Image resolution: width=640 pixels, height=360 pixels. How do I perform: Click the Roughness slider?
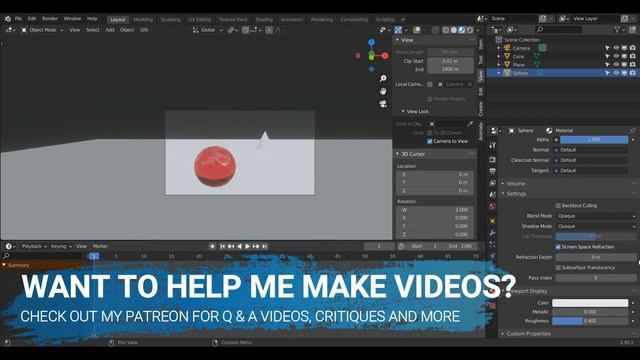tap(590, 321)
